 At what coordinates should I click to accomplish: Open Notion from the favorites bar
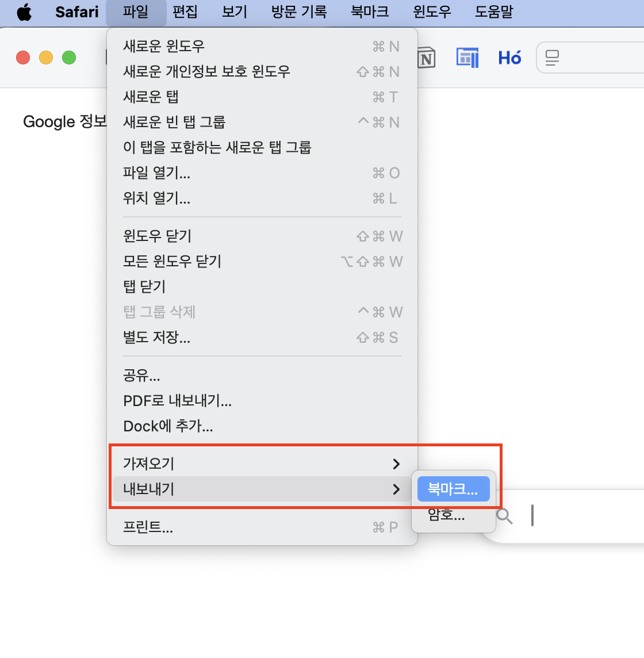click(x=426, y=58)
